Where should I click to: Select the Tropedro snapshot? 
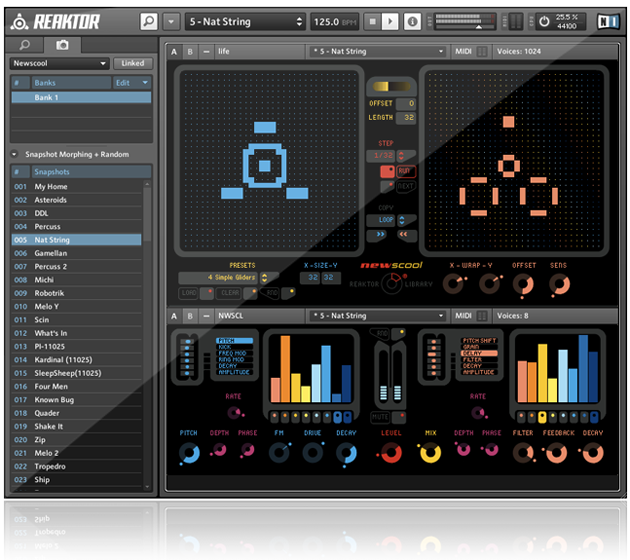pyautogui.click(x=76, y=466)
